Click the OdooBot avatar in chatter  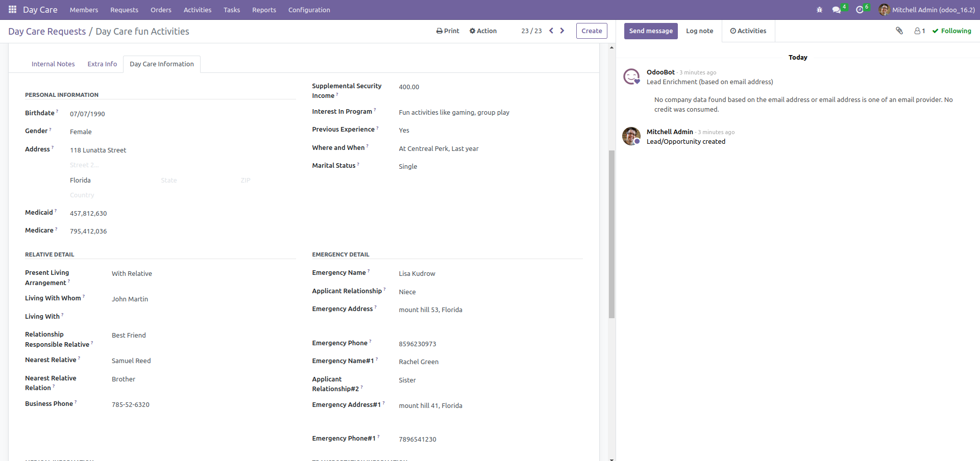click(x=631, y=76)
